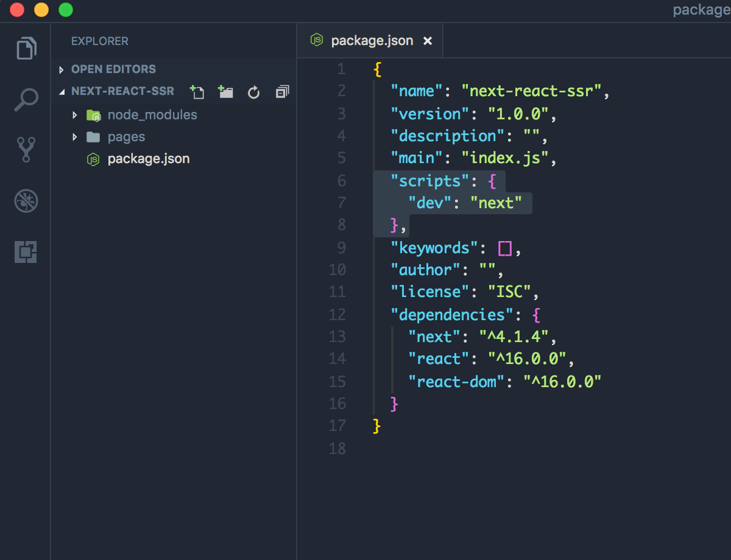This screenshot has width=731, height=560.
Task: Open the Extensions view
Action: click(x=26, y=251)
